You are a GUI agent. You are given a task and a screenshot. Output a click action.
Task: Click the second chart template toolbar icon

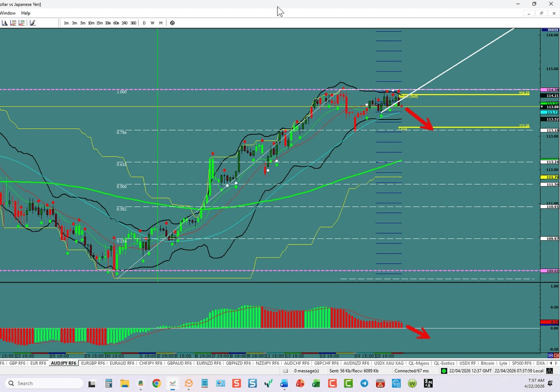tap(22, 23)
